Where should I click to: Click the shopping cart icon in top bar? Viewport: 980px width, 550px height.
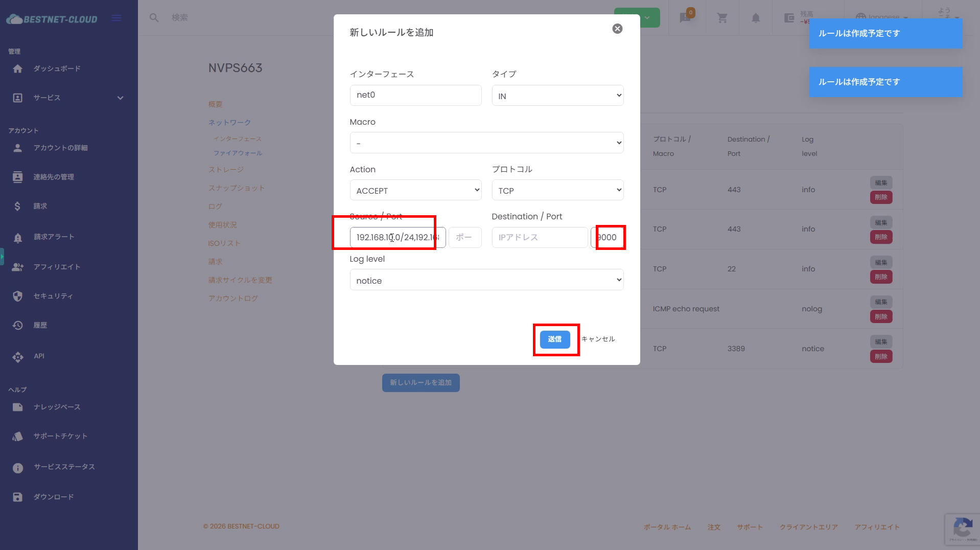722,18
